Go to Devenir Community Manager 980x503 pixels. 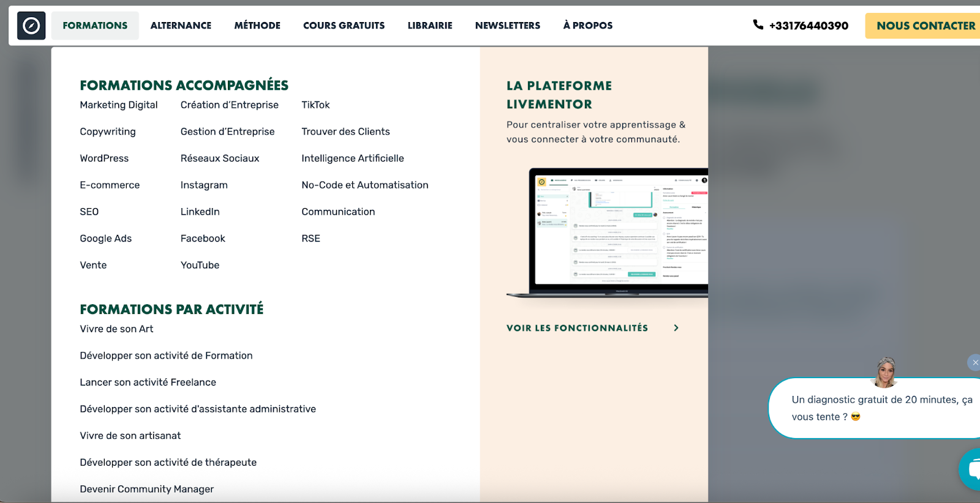[147, 489]
